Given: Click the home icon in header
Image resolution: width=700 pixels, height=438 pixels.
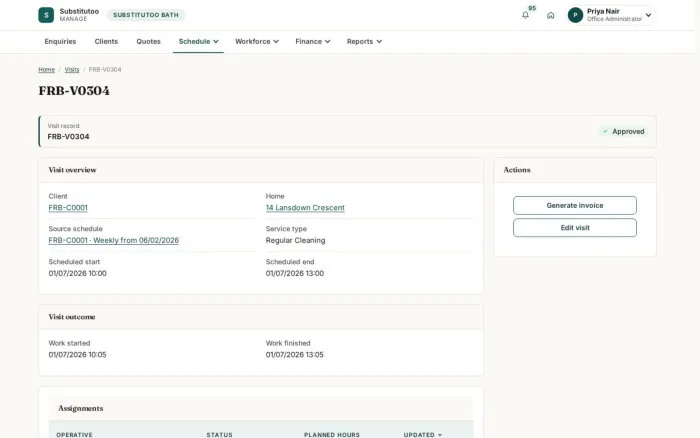Looking at the screenshot, I should tap(550, 15).
